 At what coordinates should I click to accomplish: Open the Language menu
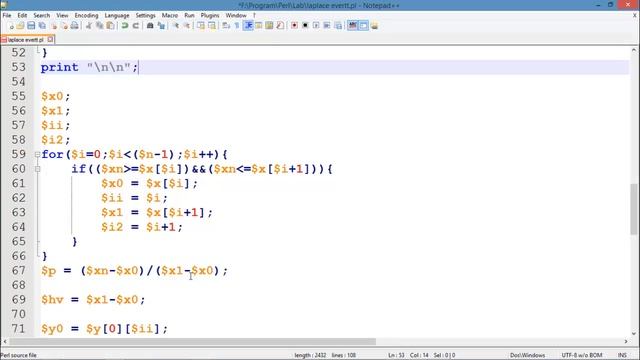point(117,15)
